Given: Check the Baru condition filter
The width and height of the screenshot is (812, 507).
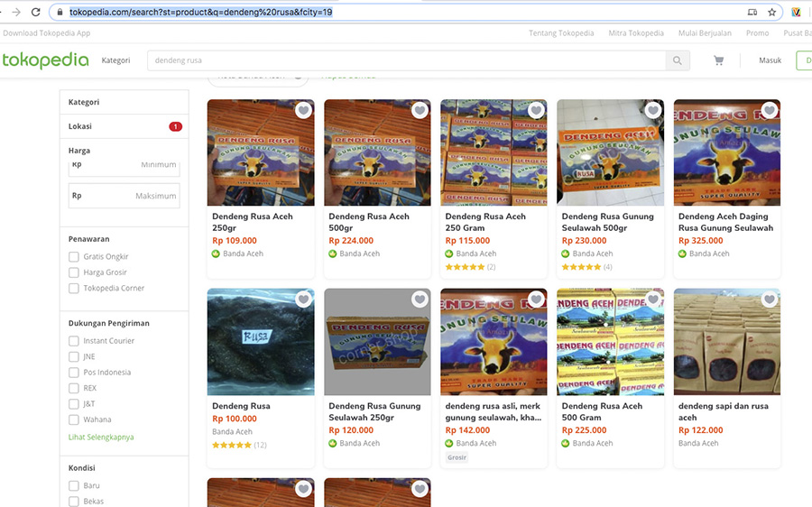Looking at the screenshot, I should point(74,486).
